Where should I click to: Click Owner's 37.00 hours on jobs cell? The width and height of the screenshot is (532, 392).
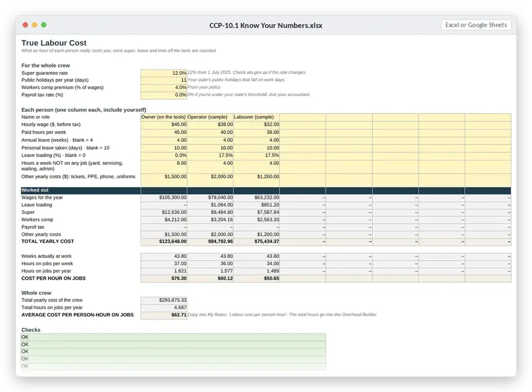(x=164, y=263)
